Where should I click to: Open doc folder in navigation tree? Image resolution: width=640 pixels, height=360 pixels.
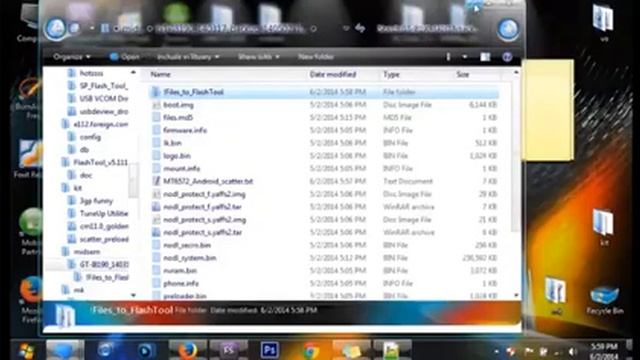(86, 175)
